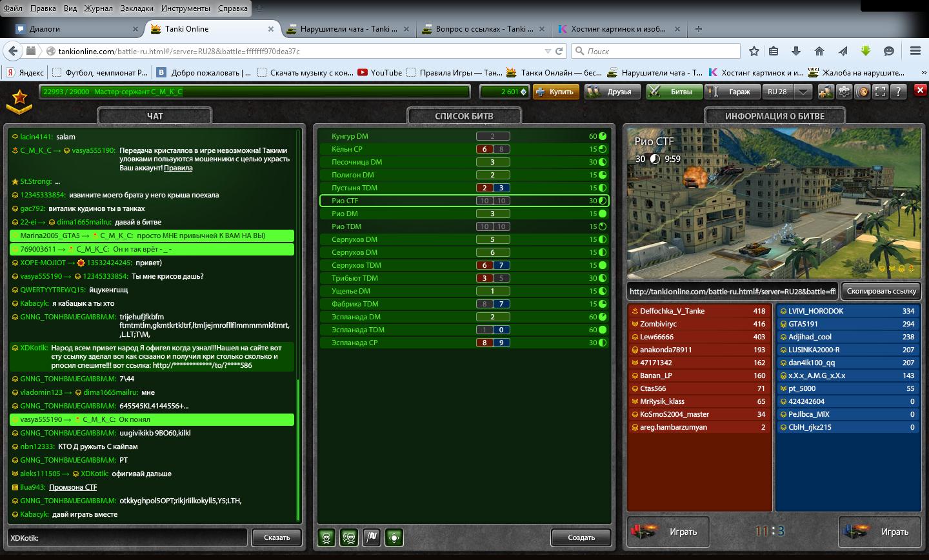This screenshot has width=929, height=560.
Task: Mute game sound with speaker icon
Action: [x=862, y=92]
